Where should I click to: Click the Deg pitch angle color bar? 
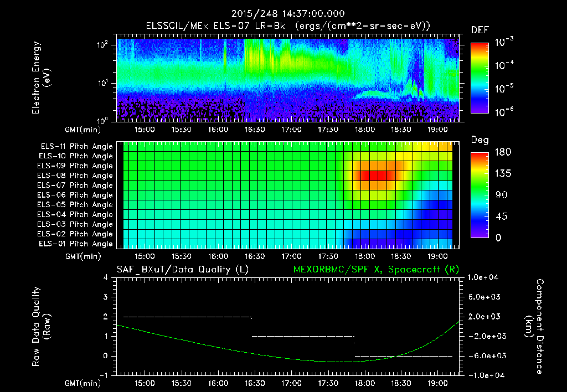pyautogui.click(x=480, y=195)
